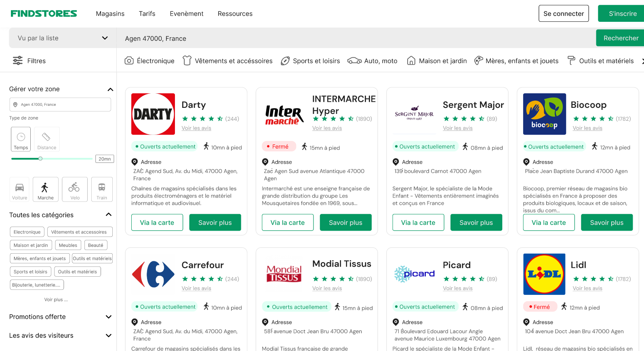This screenshot has height=351, width=644.
Task: Click walking icon on Darty card
Action: click(x=206, y=146)
